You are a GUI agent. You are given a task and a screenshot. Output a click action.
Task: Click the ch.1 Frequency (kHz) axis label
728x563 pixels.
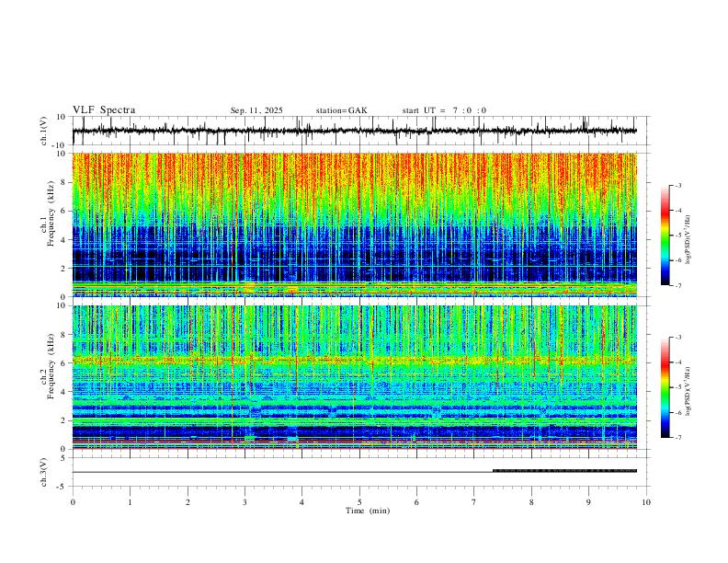tap(48, 214)
